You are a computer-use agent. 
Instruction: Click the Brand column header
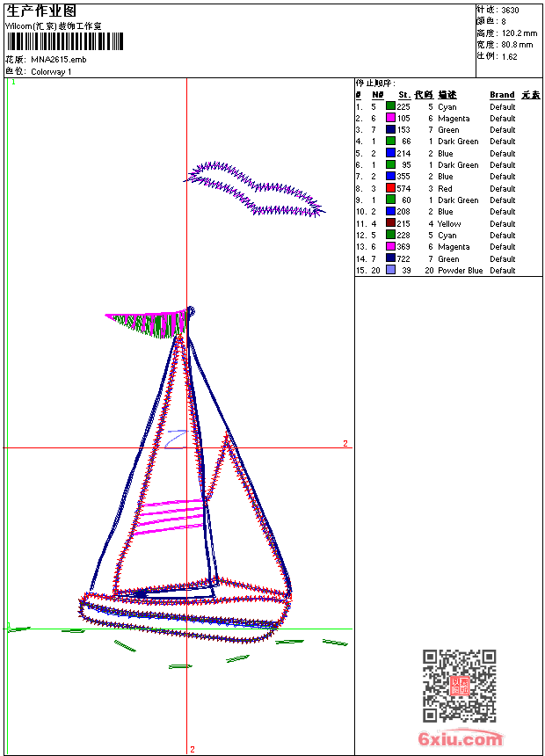click(x=502, y=95)
